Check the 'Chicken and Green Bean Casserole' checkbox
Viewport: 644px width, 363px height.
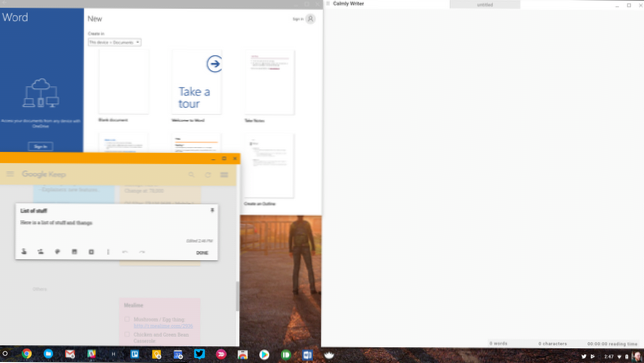click(x=127, y=334)
